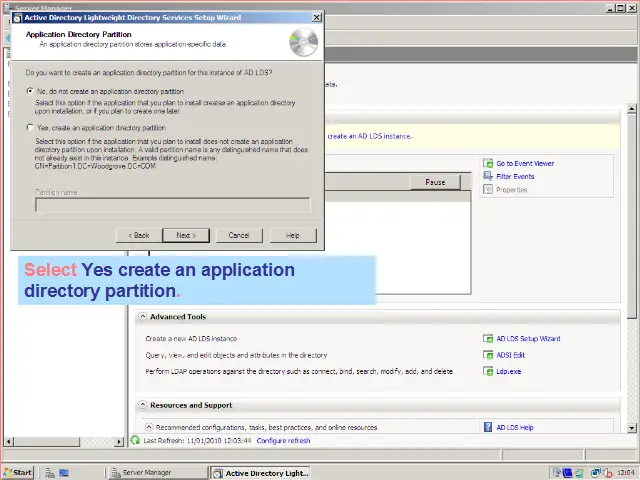Click the AD LDS Setup Wizard icon
The width and height of the screenshot is (640, 480).
pos(488,338)
